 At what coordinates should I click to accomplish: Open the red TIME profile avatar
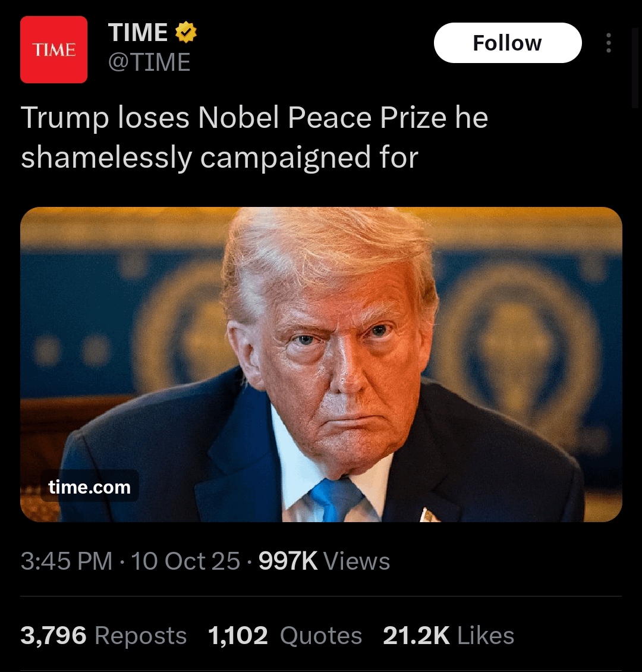pyautogui.click(x=53, y=49)
